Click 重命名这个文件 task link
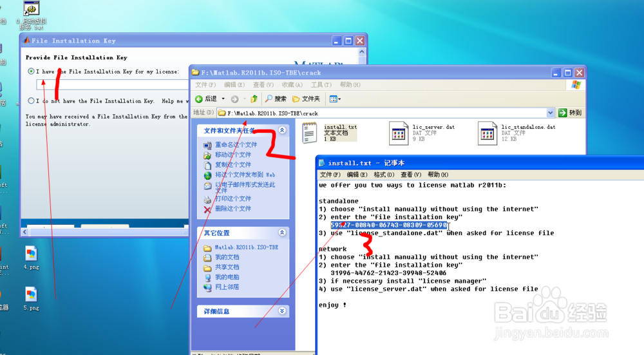 tap(236, 144)
